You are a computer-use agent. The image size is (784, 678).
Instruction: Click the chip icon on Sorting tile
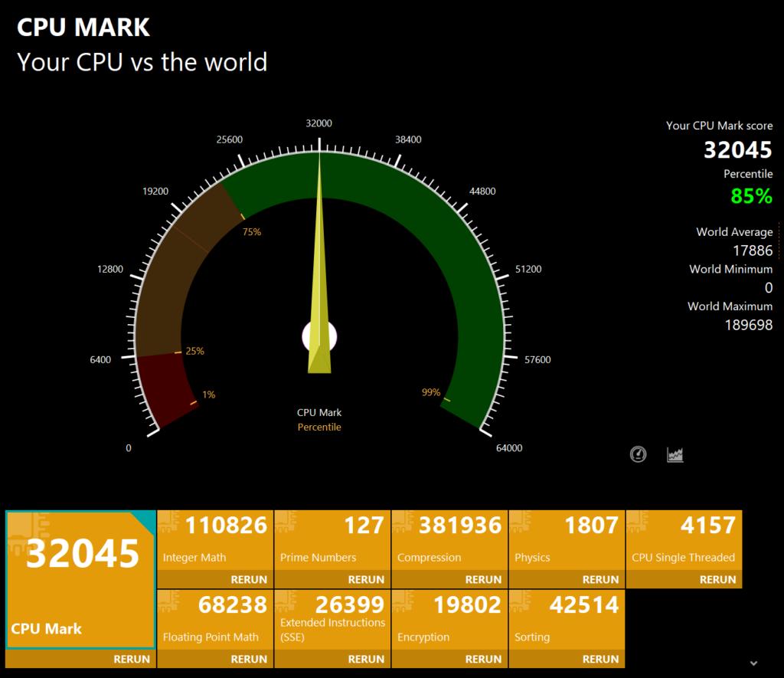click(520, 601)
